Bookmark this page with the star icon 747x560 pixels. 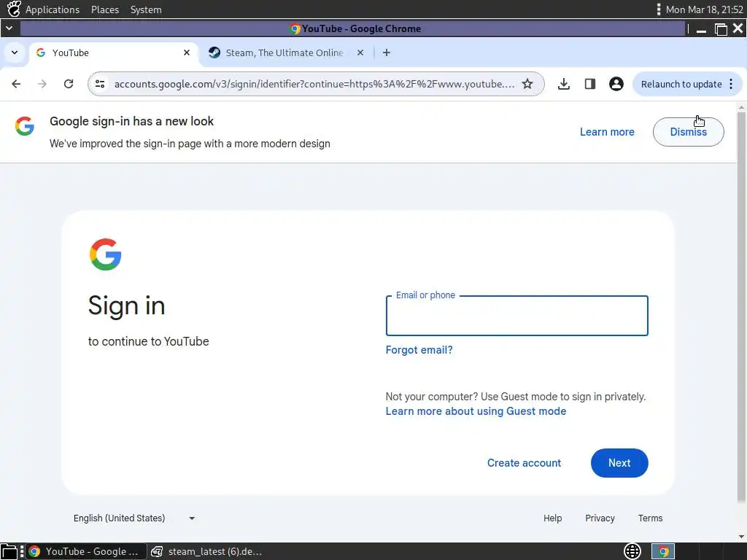pos(527,85)
